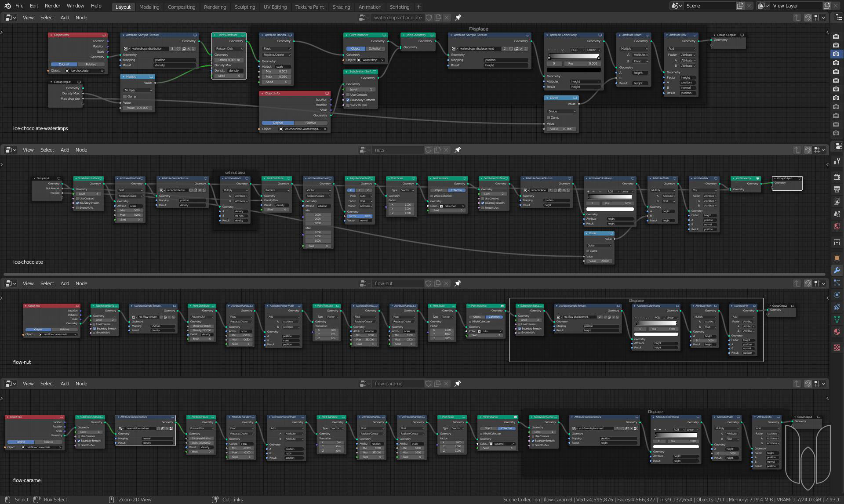Open snapping options dropdown in top editor
Viewport: 844px width, 504px height.
[x=819, y=18]
